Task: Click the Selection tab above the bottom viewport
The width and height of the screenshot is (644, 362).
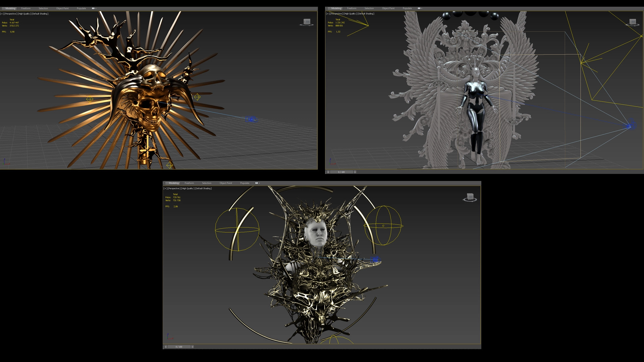Action: [x=207, y=183]
